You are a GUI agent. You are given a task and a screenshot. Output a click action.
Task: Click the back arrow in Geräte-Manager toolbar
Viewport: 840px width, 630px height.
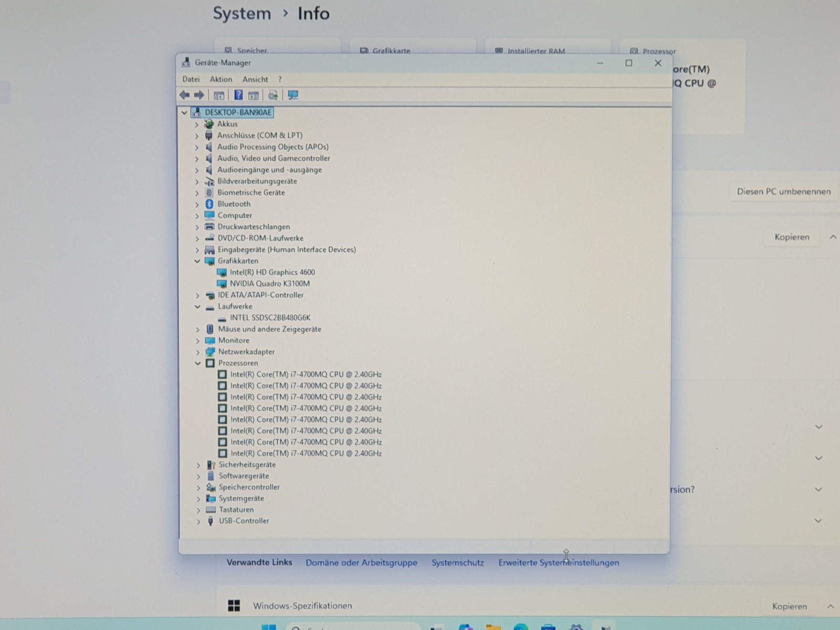pyautogui.click(x=184, y=95)
